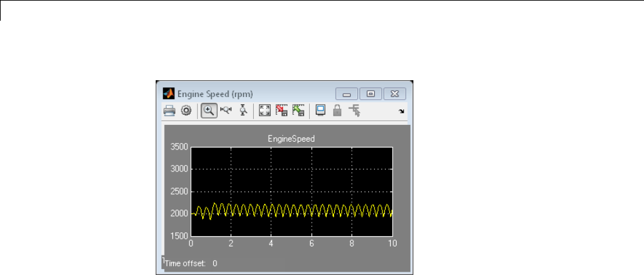Click the MATLAB logo in title bar
Viewport: 644px width, 275px height.
[x=169, y=94]
